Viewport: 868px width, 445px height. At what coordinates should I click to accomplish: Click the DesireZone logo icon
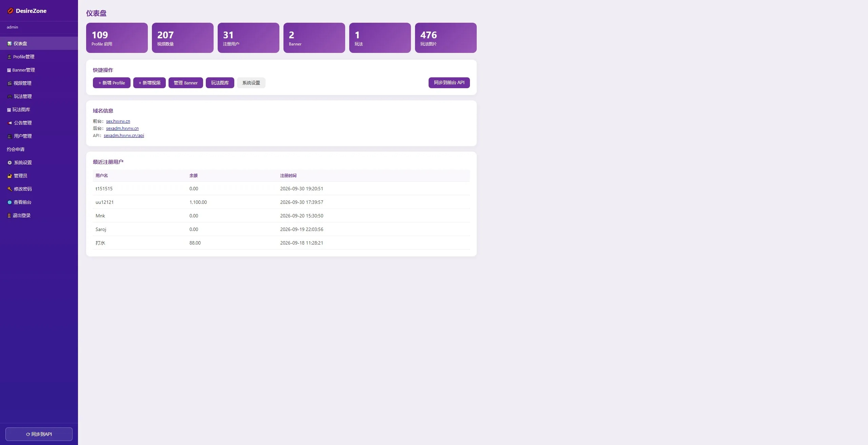click(10, 11)
